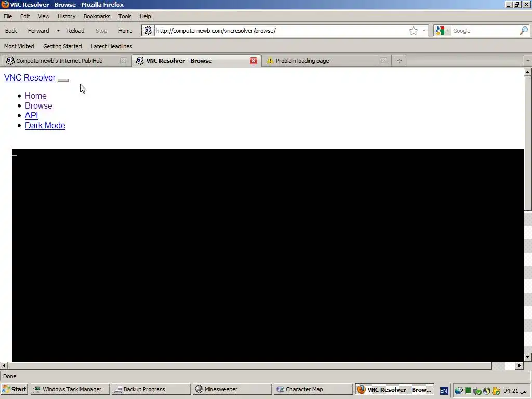Open Latest Headlines bookmark
The width and height of the screenshot is (532, 399).
point(111,46)
